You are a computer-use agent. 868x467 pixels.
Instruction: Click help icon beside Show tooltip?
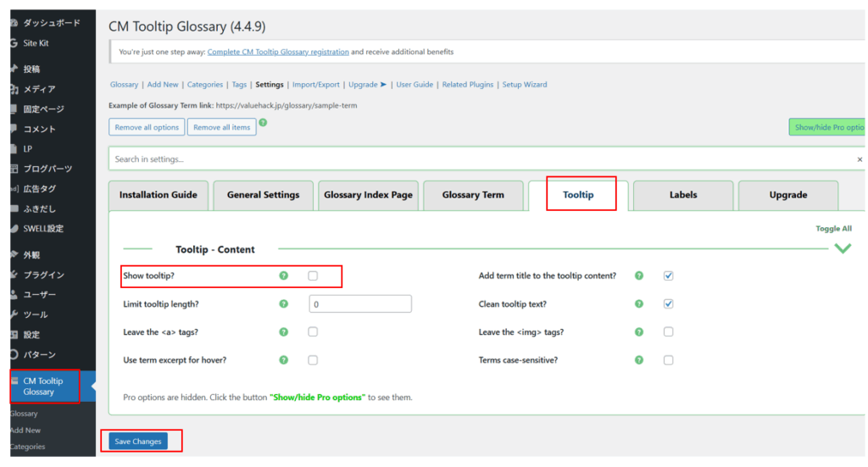pyautogui.click(x=283, y=275)
